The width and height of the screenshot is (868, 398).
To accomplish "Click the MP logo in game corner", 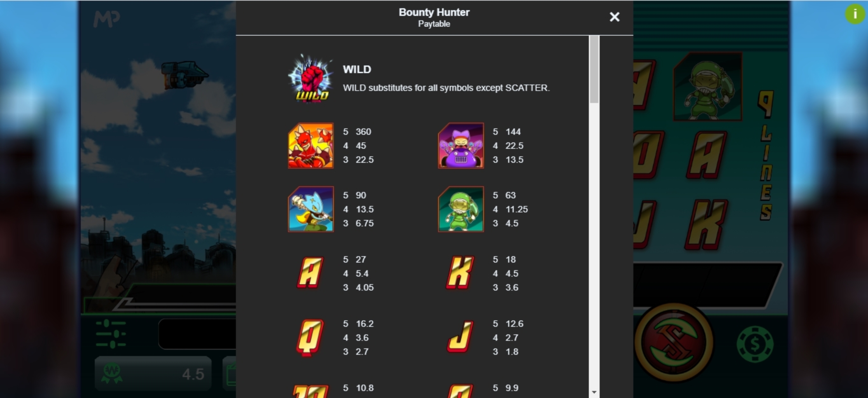I will (106, 19).
